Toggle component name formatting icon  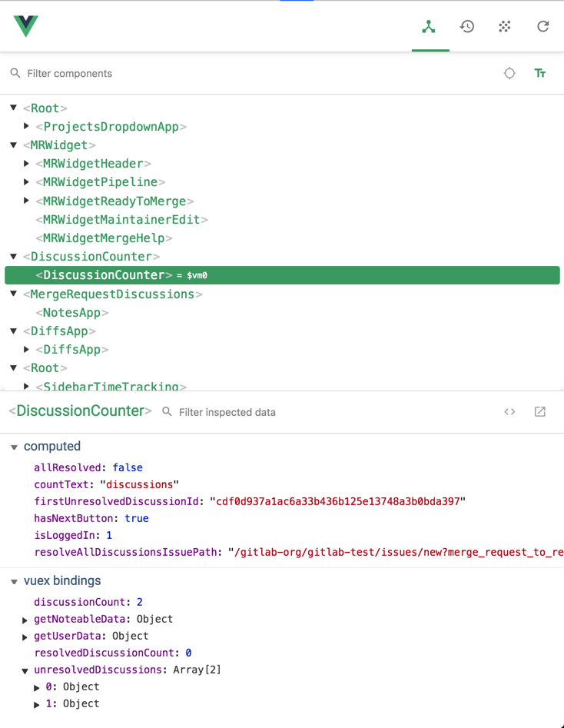540,74
